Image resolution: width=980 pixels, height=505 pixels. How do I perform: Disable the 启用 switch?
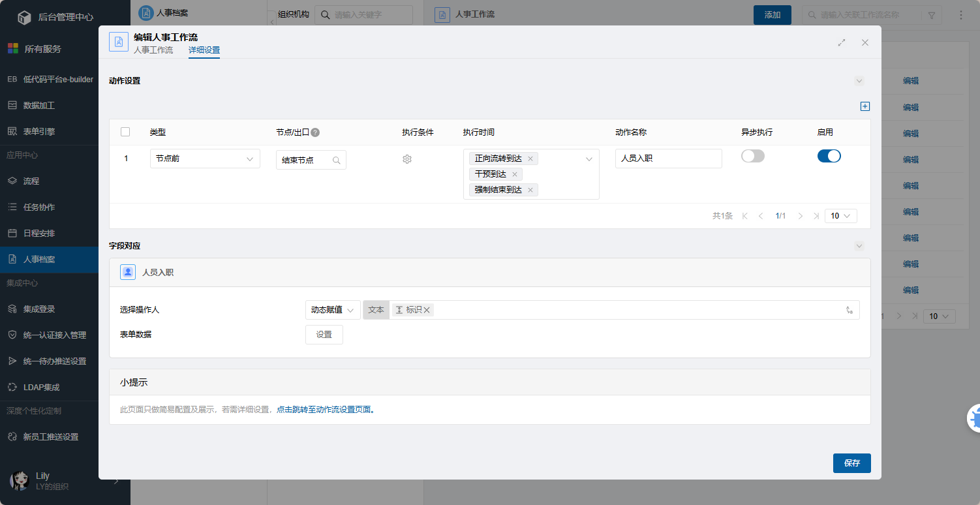829,157
